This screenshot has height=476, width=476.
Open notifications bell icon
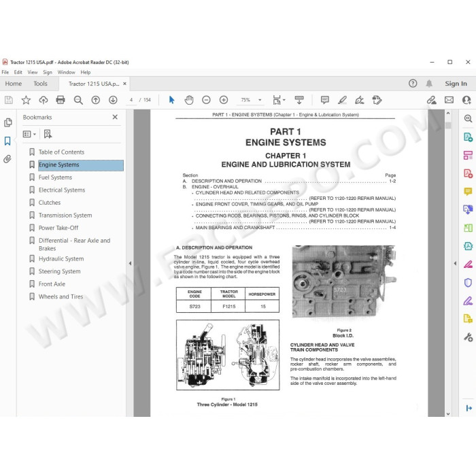coord(429,84)
